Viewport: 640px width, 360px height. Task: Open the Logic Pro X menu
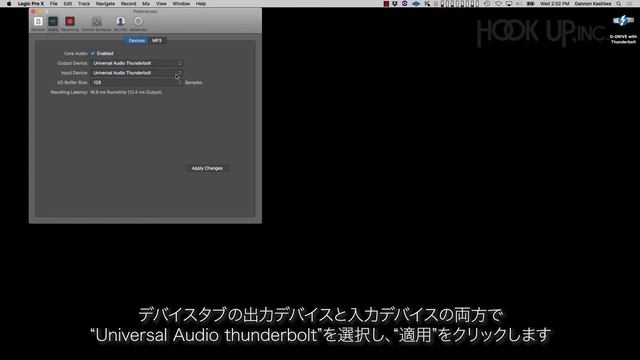tap(31, 4)
